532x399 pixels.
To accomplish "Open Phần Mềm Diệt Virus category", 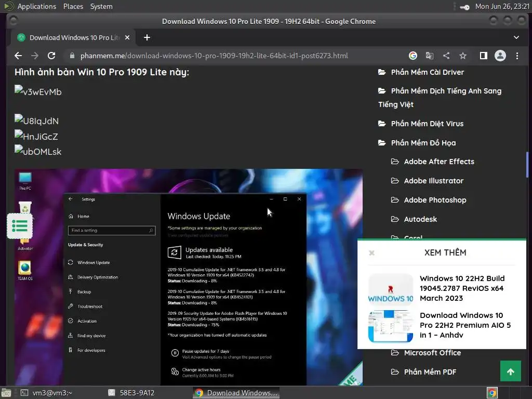I will point(427,124).
